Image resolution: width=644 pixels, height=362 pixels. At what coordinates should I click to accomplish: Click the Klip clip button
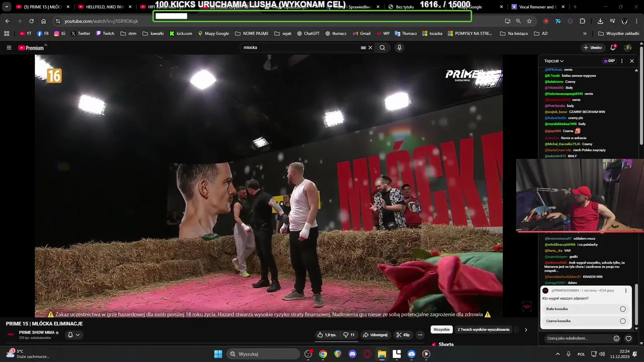point(403,335)
